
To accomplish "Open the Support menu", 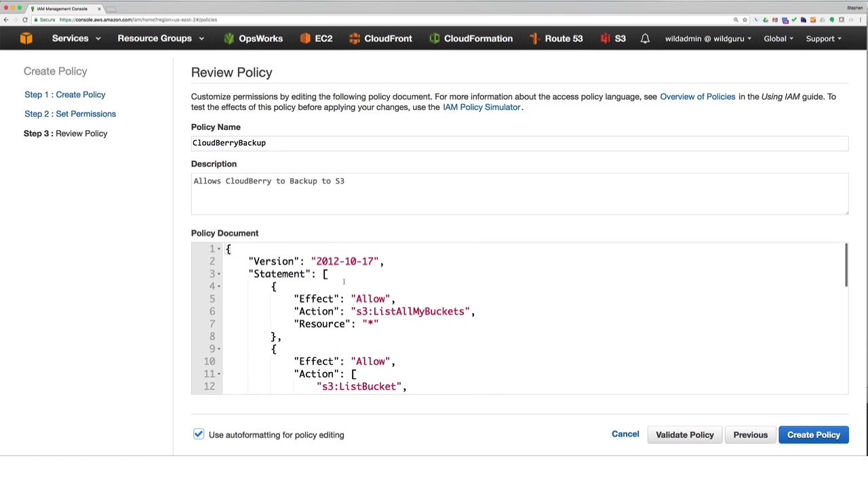I will point(823,39).
